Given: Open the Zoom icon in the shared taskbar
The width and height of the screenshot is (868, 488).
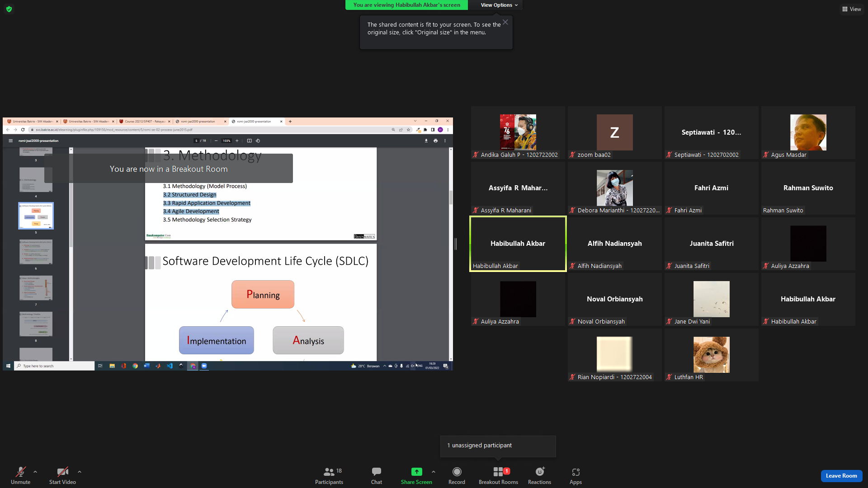Looking at the screenshot, I should tap(204, 366).
